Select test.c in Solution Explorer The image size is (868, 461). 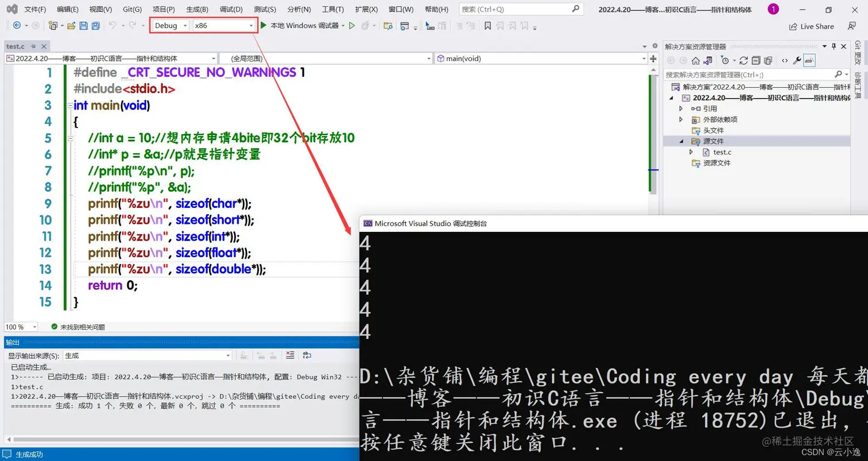tap(722, 152)
